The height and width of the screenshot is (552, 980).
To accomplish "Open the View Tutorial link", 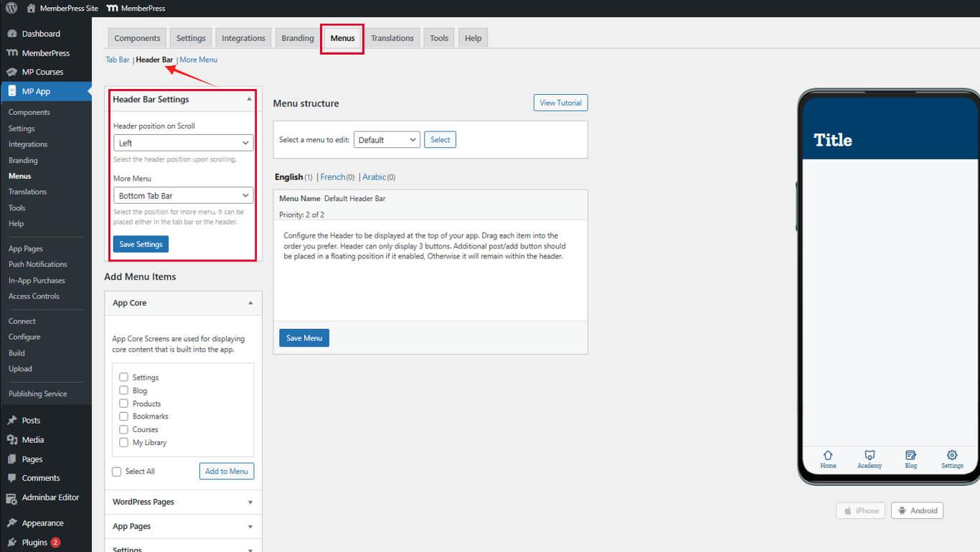I will (560, 102).
